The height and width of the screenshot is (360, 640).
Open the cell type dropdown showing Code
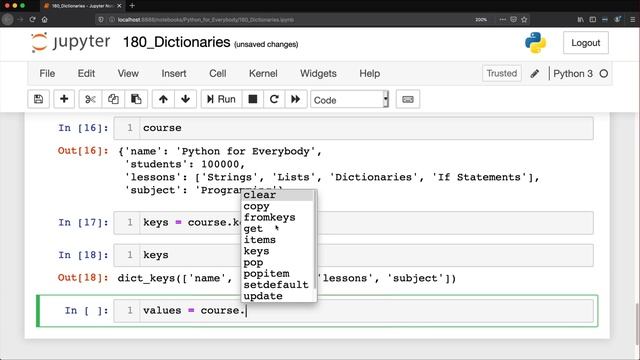pos(349,100)
